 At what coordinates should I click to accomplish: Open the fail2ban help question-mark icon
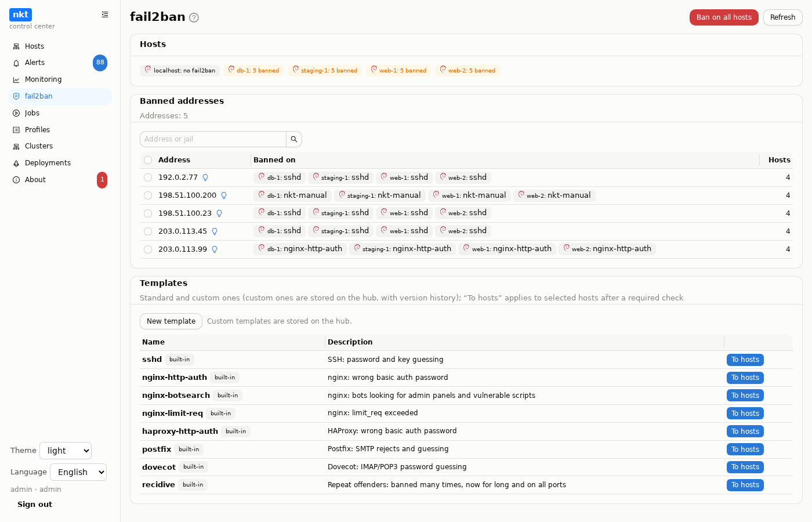(x=194, y=17)
